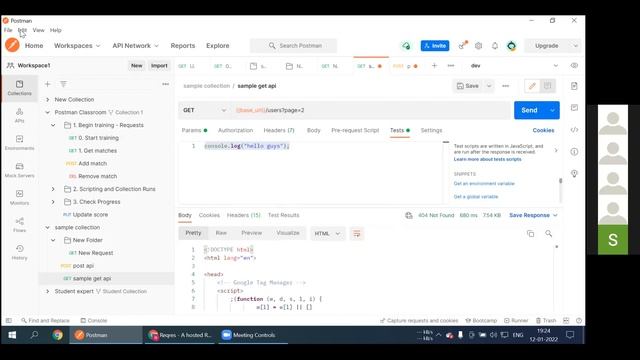Click the Send button
Image resolution: width=640 pixels, height=360 pixels.
coord(529,110)
